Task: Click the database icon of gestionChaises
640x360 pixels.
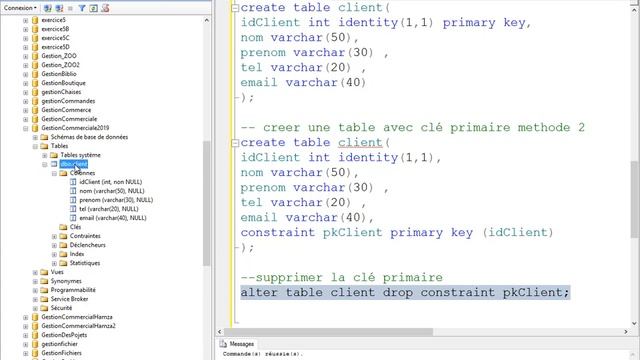Action: (35, 92)
